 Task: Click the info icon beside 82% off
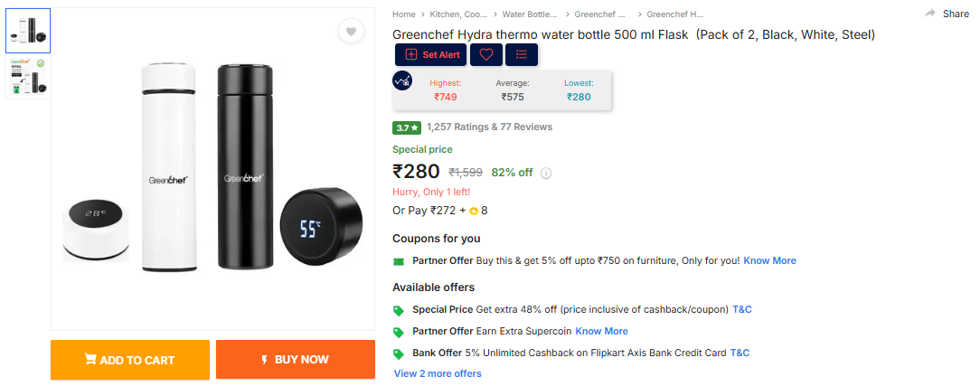[546, 173]
